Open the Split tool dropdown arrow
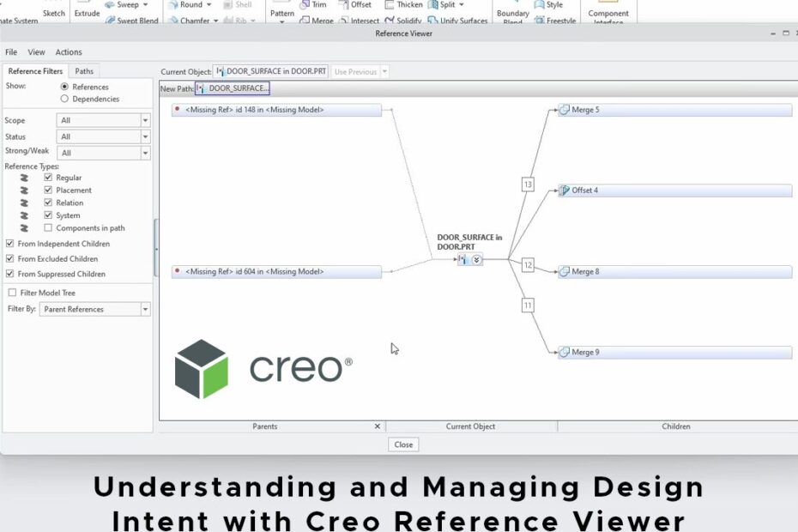The image size is (798, 532). [x=462, y=4]
